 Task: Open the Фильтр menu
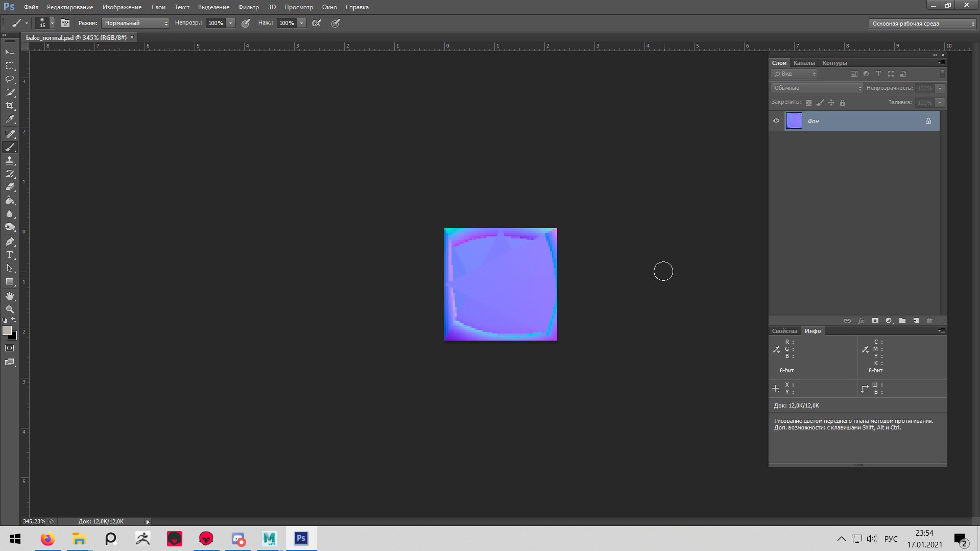point(248,7)
